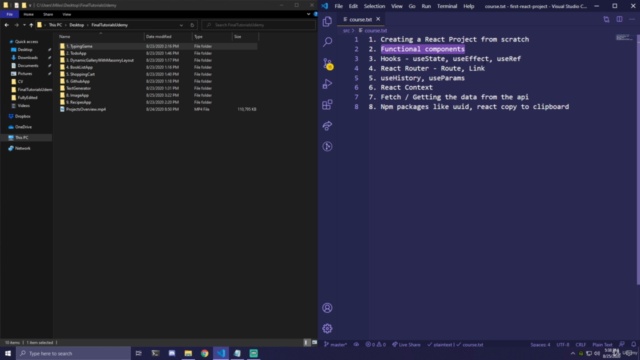Click Live Share in the status bar
Image resolution: width=640 pixels, height=360 pixels.
point(406,344)
